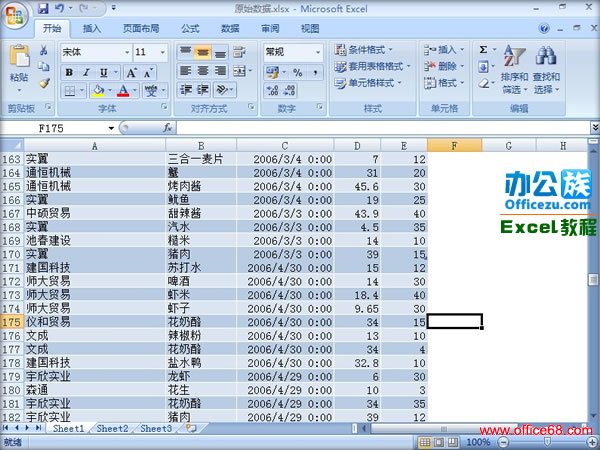This screenshot has width=600, height=450.
Task: Undo last action in quick access toolbar
Action: pyautogui.click(x=59, y=8)
